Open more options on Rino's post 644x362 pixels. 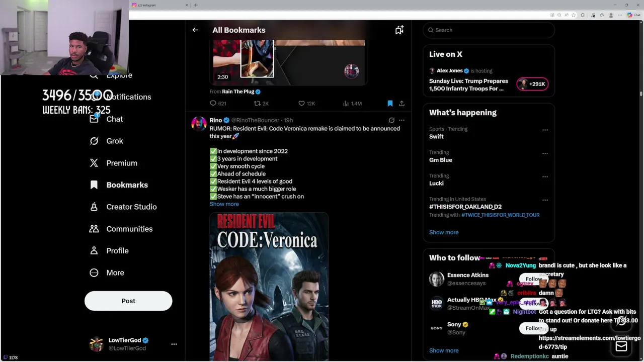point(401,120)
